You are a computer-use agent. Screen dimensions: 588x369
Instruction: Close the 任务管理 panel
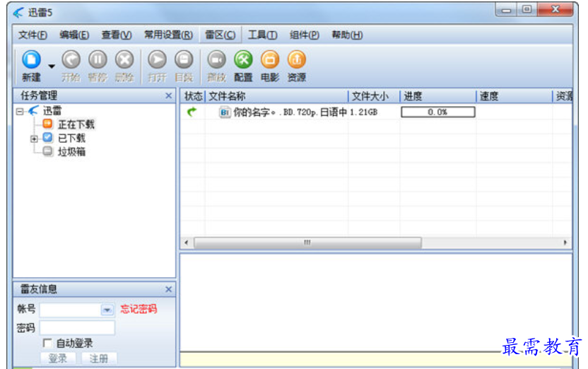coord(169,95)
